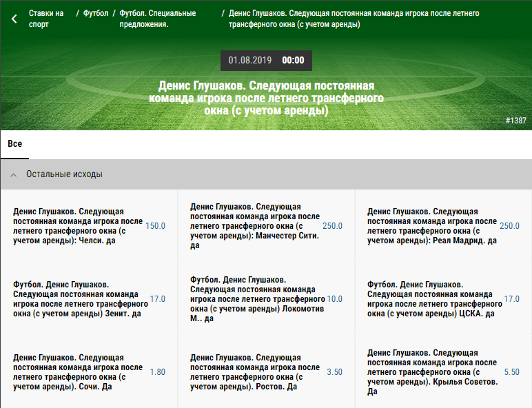Click the event number #1387

click(515, 121)
